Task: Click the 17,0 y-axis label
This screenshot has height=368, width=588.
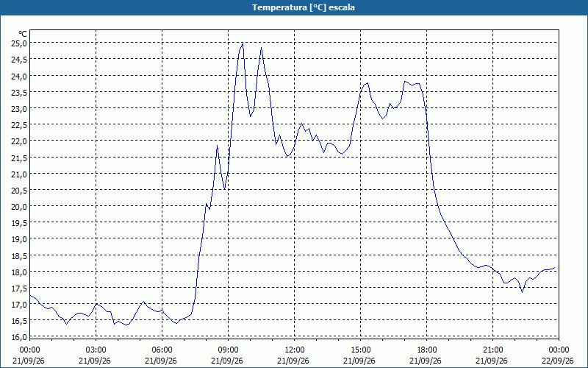Action: (18, 305)
